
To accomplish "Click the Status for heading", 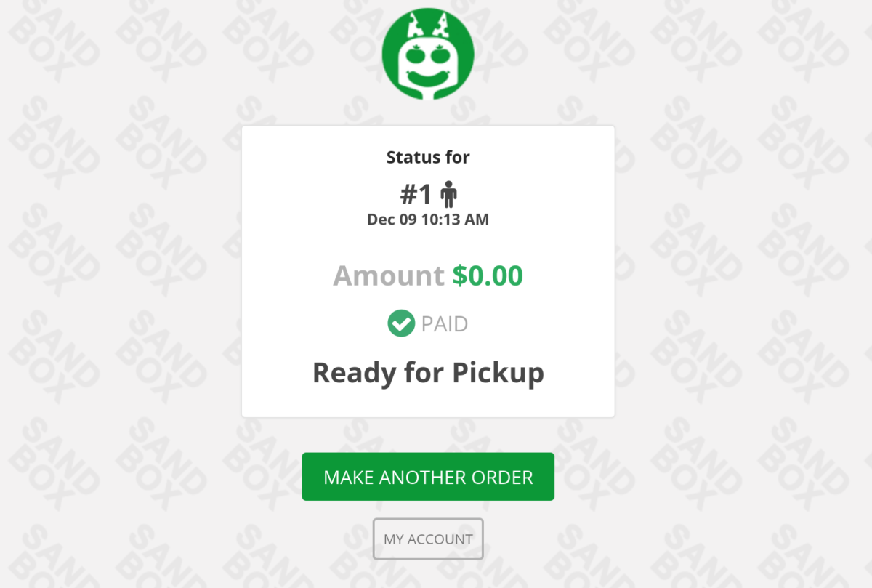I will point(428,157).
